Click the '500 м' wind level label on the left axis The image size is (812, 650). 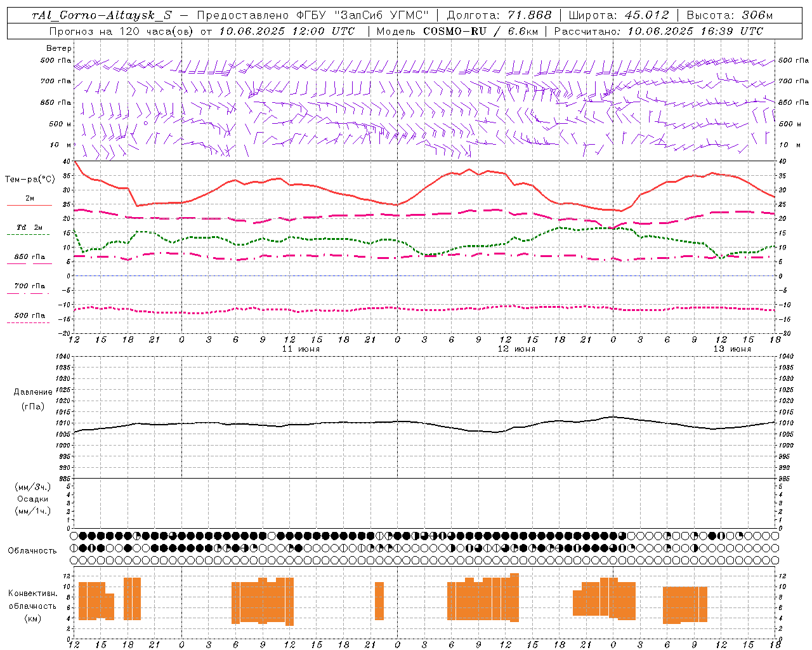click(x=60, y=124)
